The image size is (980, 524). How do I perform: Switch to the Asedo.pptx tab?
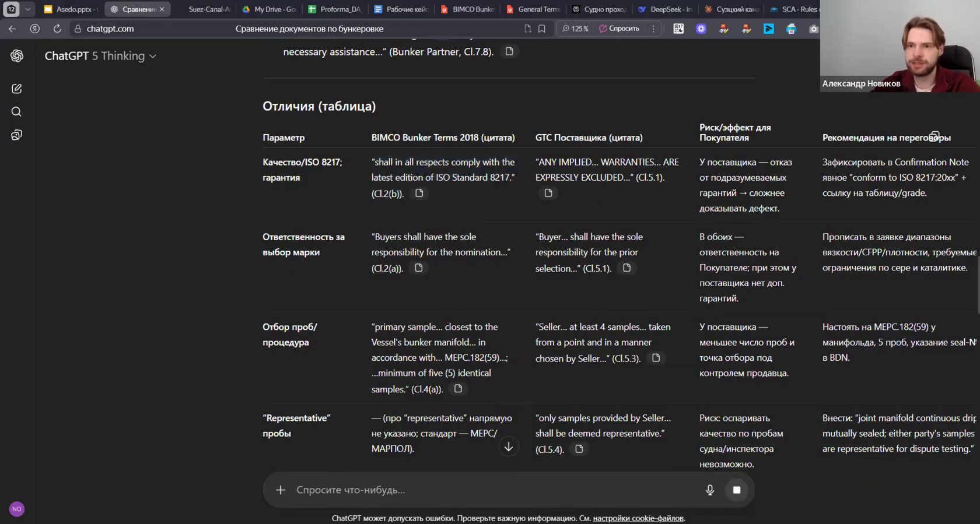[71, 9]
